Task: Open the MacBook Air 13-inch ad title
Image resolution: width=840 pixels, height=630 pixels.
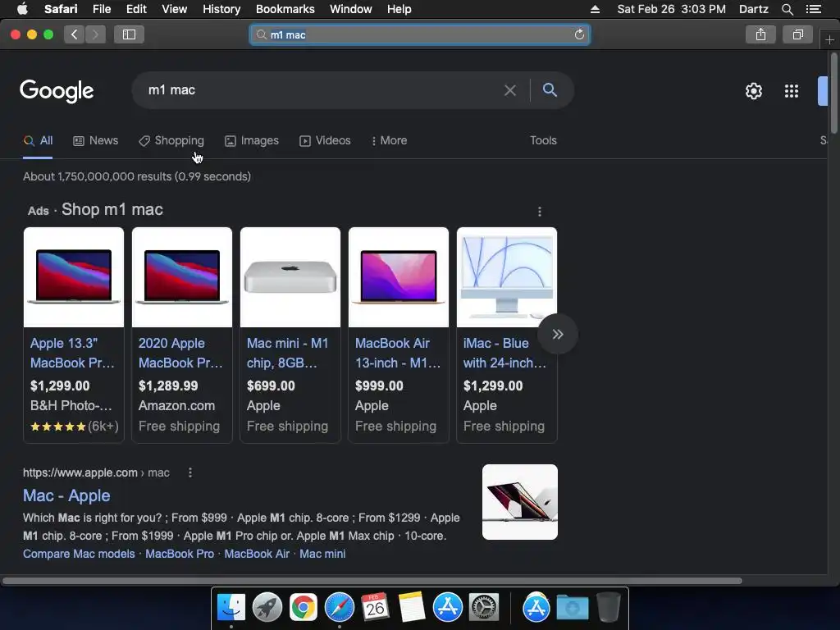Action: 398,353
